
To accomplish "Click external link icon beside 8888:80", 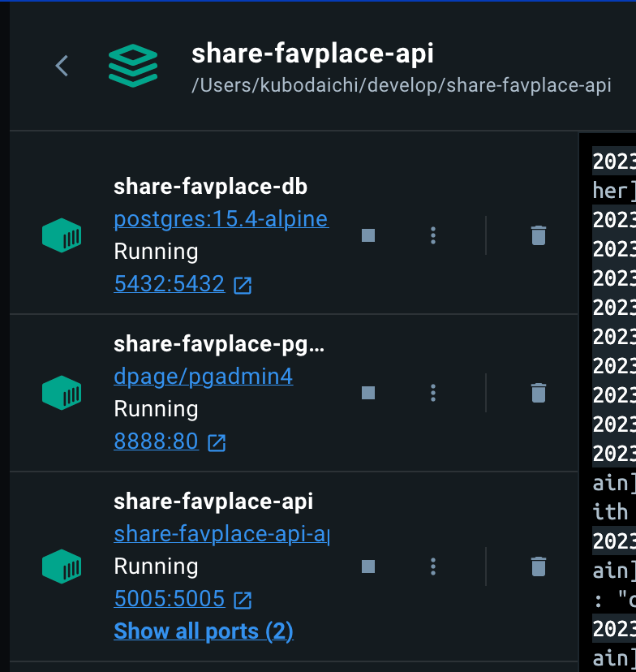I will coord(217,442).
